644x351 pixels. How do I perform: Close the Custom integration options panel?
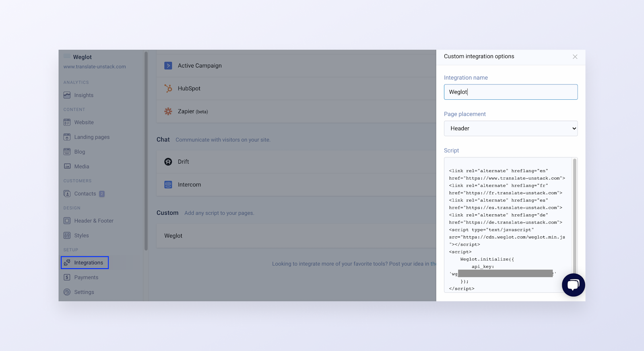(x=575, y=57)
